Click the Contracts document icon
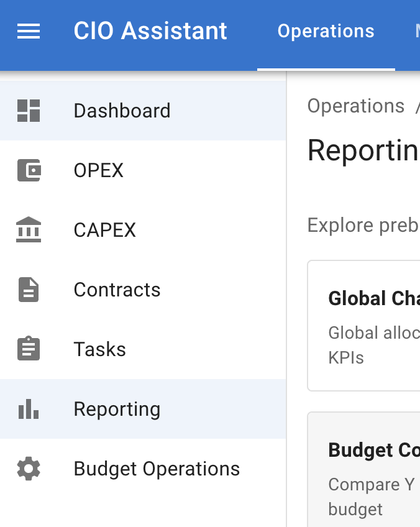Screen dimensions: 420x527 click(29, 290)
